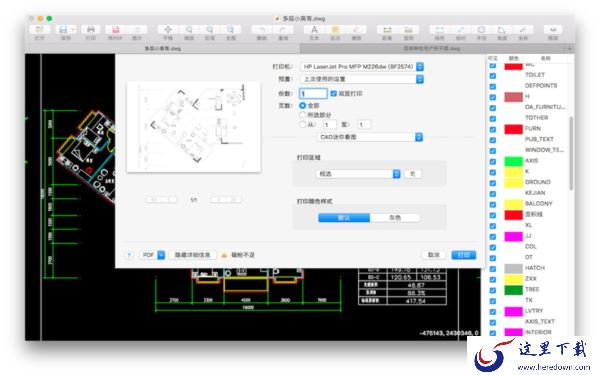
Task: Select the 所选部分 selection radio button
Action: tap(302, 115)
